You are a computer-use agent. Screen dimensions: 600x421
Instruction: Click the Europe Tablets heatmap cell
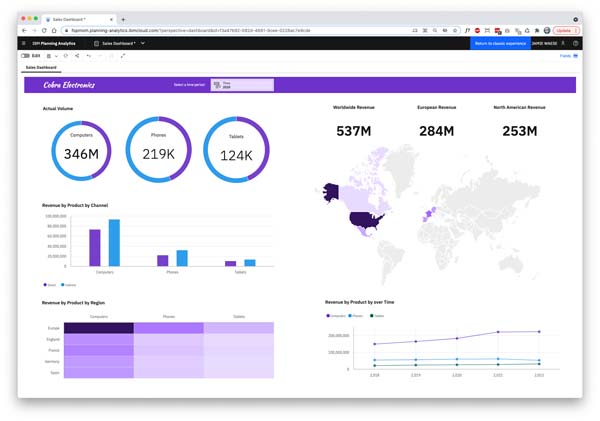point(239,328)
